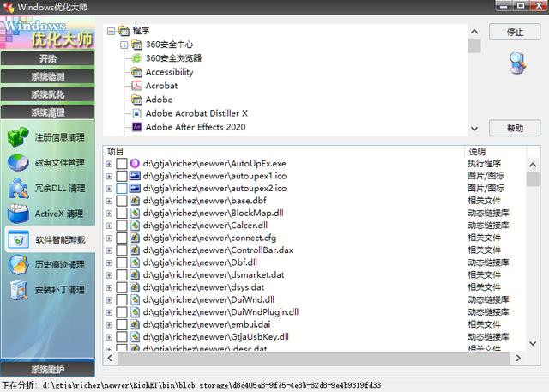Click connect.cfg file type icon
This screenshot has width=549, height=392.
(x=136, y=238)
